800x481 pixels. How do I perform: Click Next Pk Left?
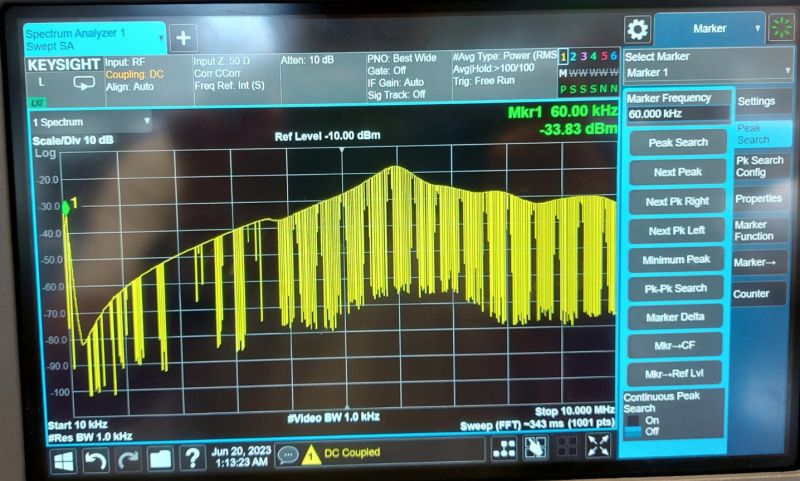click(x=677, y=231)
